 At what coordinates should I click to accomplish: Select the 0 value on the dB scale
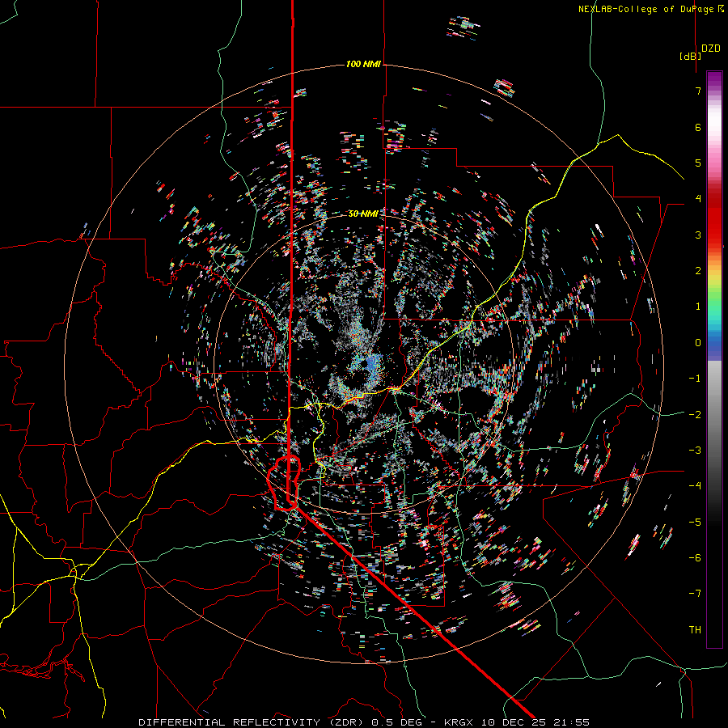[x=698, y=343]
